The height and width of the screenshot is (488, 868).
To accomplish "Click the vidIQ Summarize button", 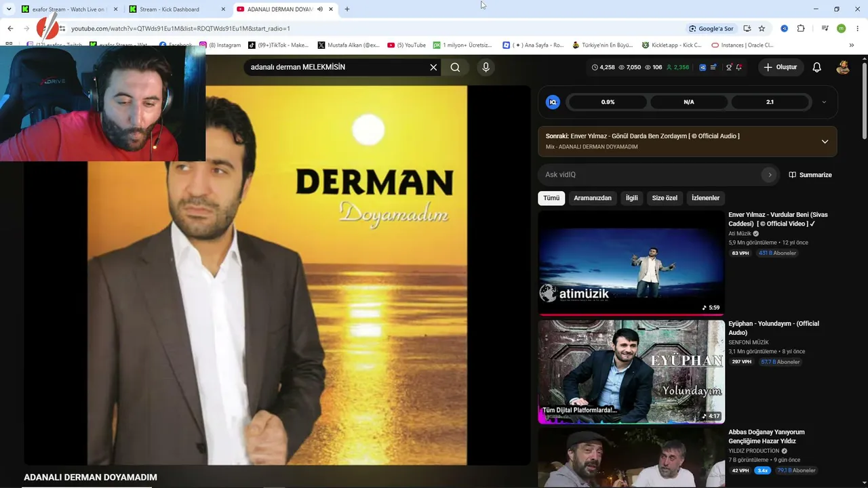I will (810, 175).
